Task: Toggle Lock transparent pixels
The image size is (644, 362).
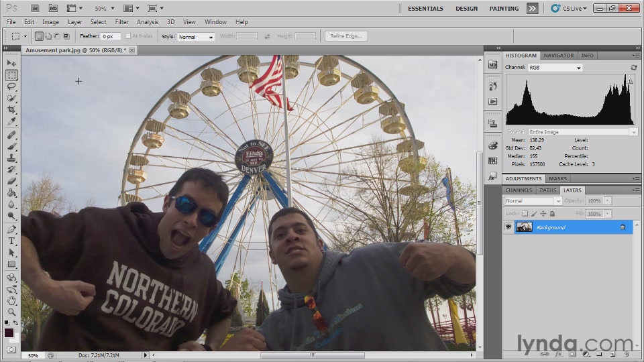Action: [525, 213]
